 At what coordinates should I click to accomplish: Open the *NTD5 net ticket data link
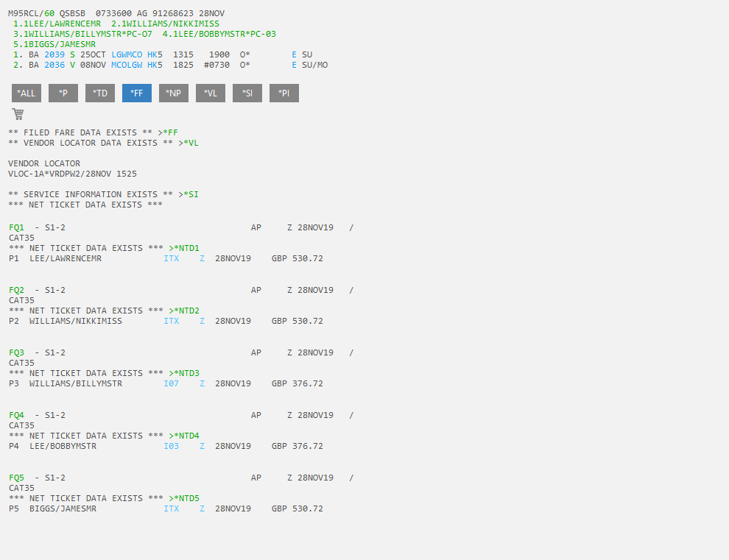point(184,499)
